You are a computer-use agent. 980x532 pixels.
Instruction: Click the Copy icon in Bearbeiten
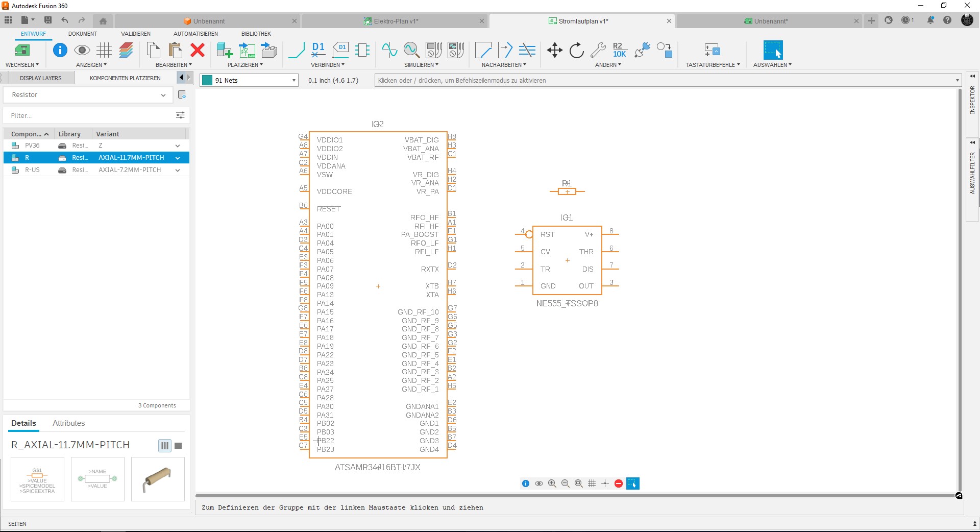[x=153, y=50]
